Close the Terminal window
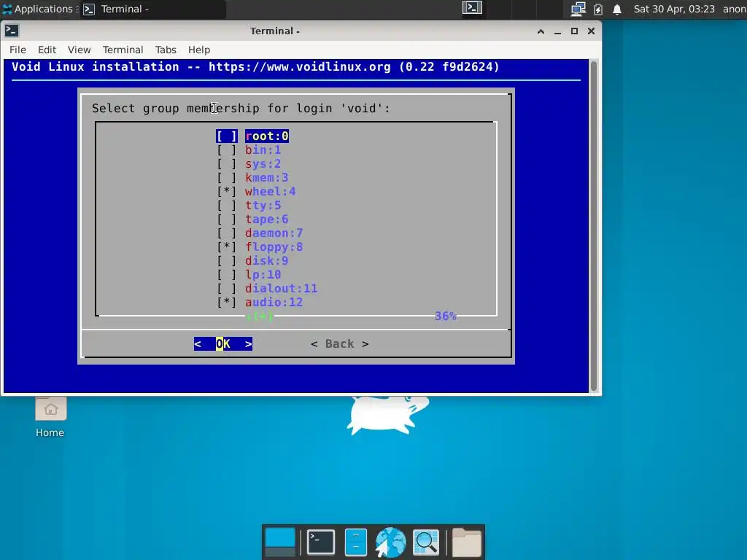The height and width of the screenshot is (560, 747). coord(591,31)
